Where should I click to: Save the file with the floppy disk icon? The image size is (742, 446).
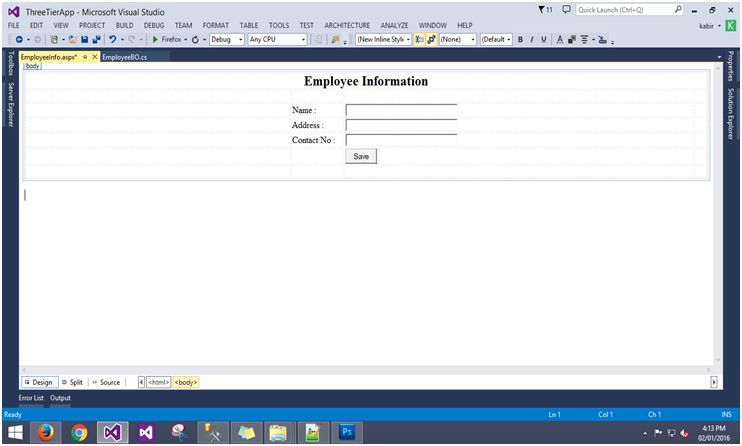[84, 40]
